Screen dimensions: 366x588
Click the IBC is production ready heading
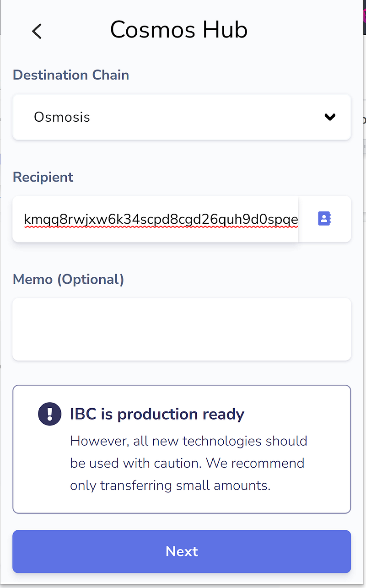(x=157, y=414)
